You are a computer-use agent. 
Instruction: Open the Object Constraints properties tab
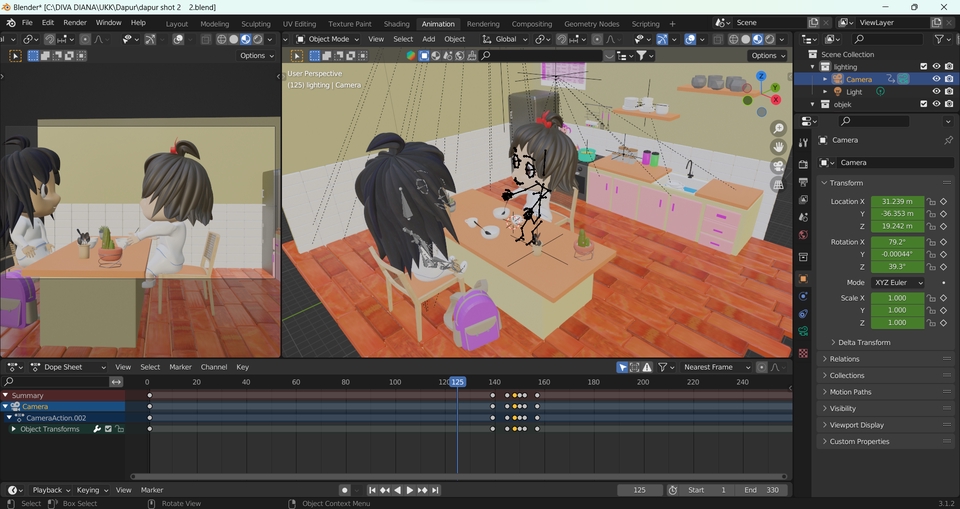click(803, 314)
